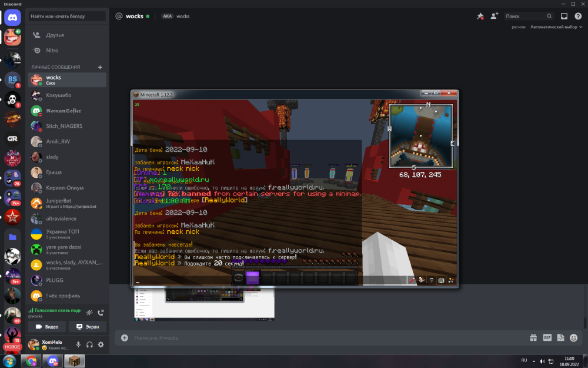Open the blue server folder icon
588x368 pixels.
pyautogui.click(x=12, y=237)
